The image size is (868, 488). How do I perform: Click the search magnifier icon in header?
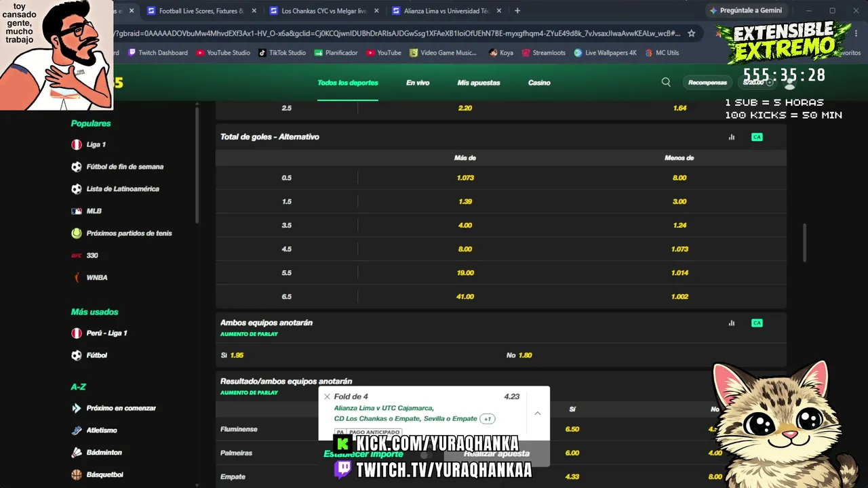tap(666, 82)
